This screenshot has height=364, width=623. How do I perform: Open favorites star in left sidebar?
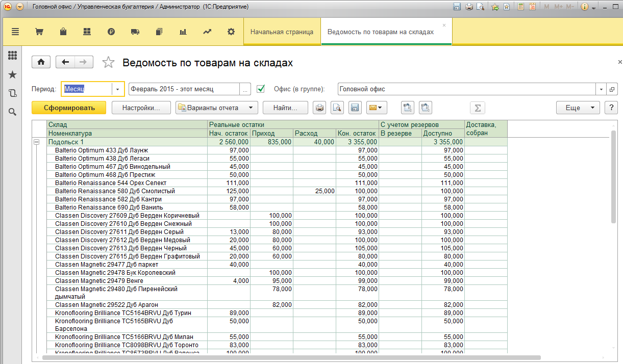click(13, 75)
